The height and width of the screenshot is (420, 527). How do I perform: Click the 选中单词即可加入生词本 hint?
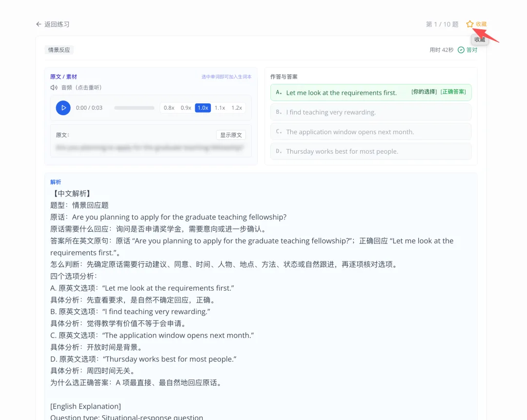[226, 77]
